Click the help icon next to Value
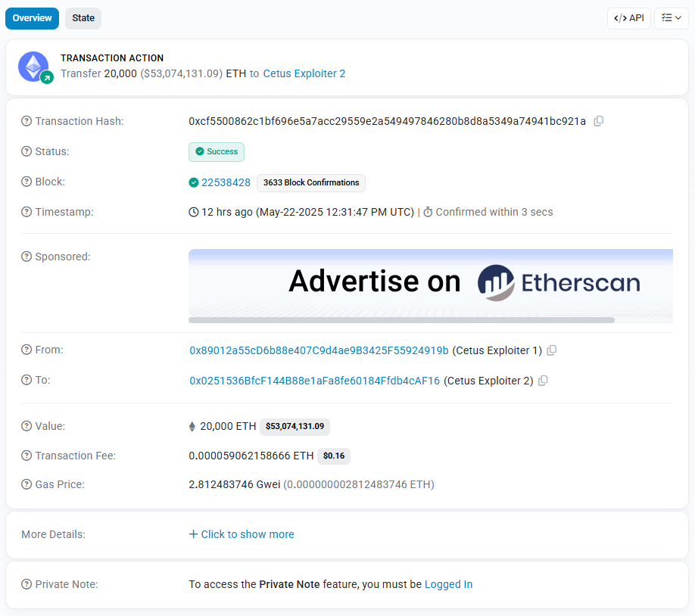The height and width of the screenshot is (616, 695). 26,426
